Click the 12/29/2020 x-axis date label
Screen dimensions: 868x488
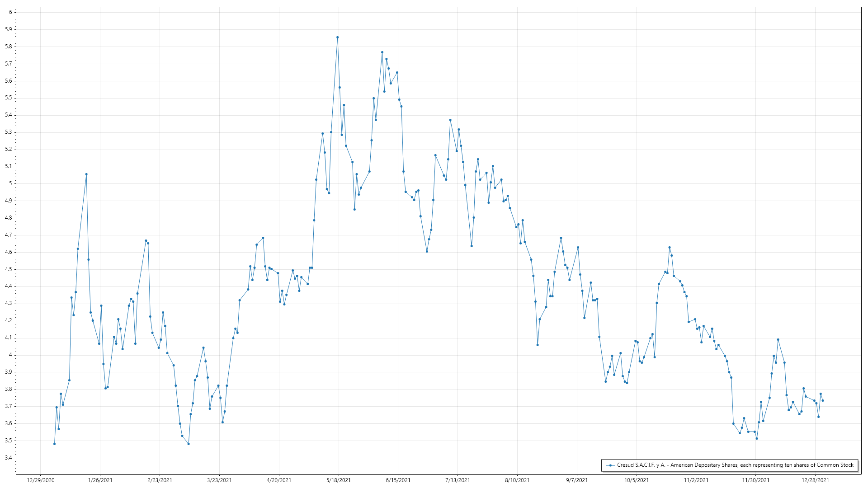(x=41, y=480)
